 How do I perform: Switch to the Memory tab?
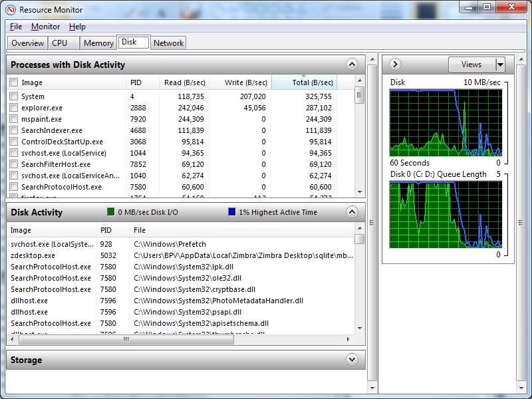click(x=98, y=43)
